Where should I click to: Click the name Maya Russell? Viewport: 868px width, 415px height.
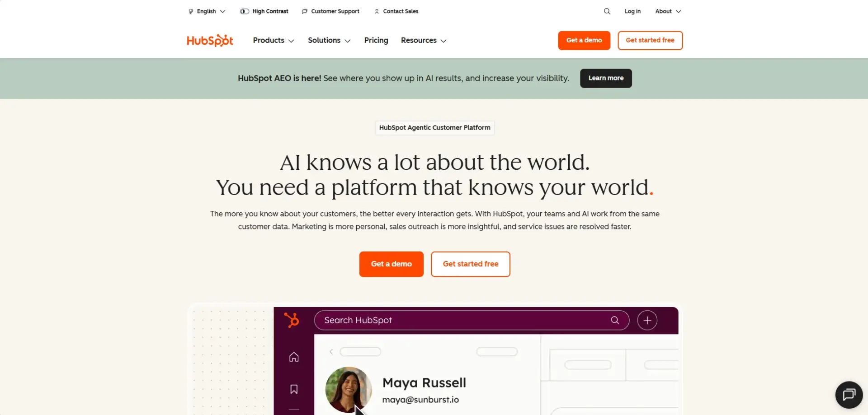pos(424,382)
